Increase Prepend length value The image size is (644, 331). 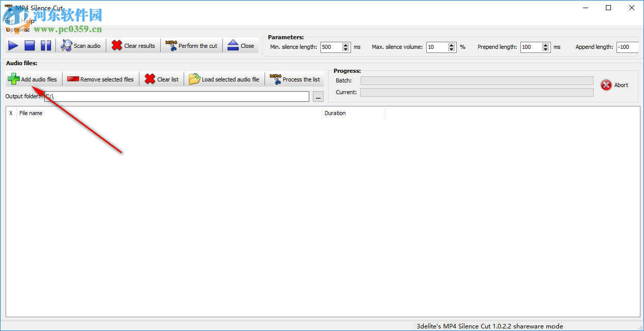(546, 45)
